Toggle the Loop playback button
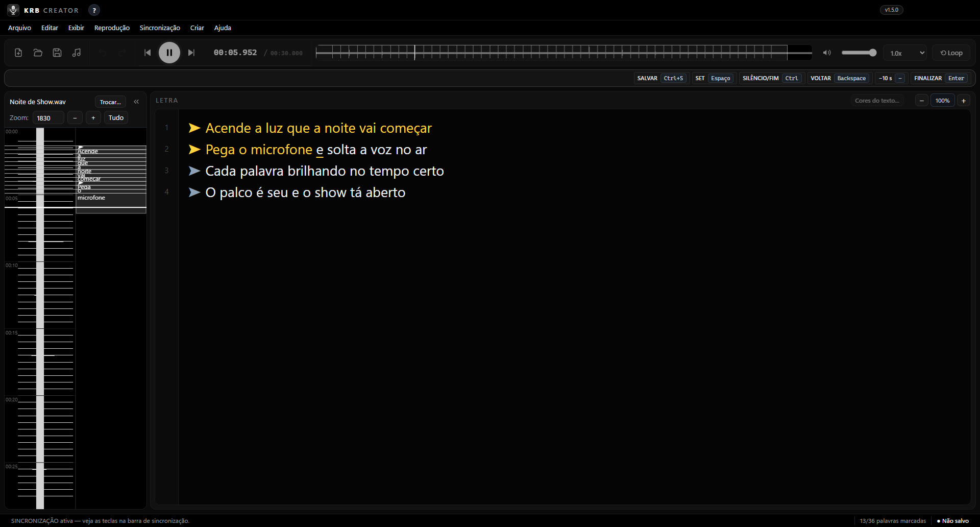980x527 pixels. pyautogui.click(x=951, y=53)
